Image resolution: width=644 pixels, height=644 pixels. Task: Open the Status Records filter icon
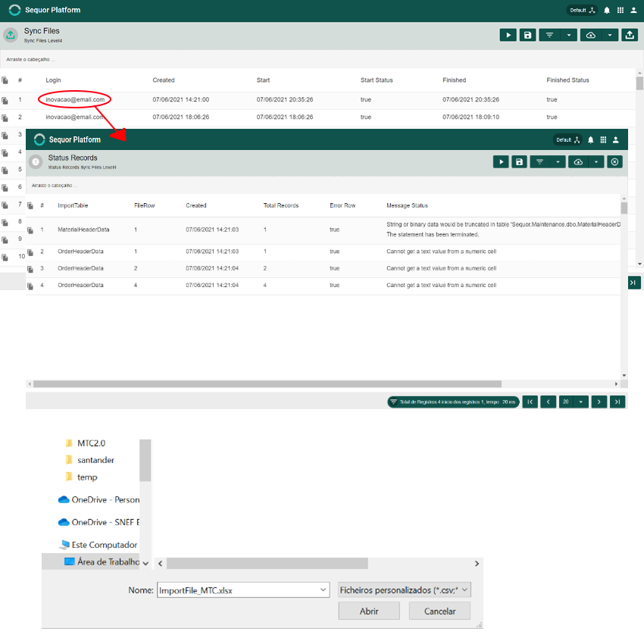pyautogui.click(x=539, y=162)
